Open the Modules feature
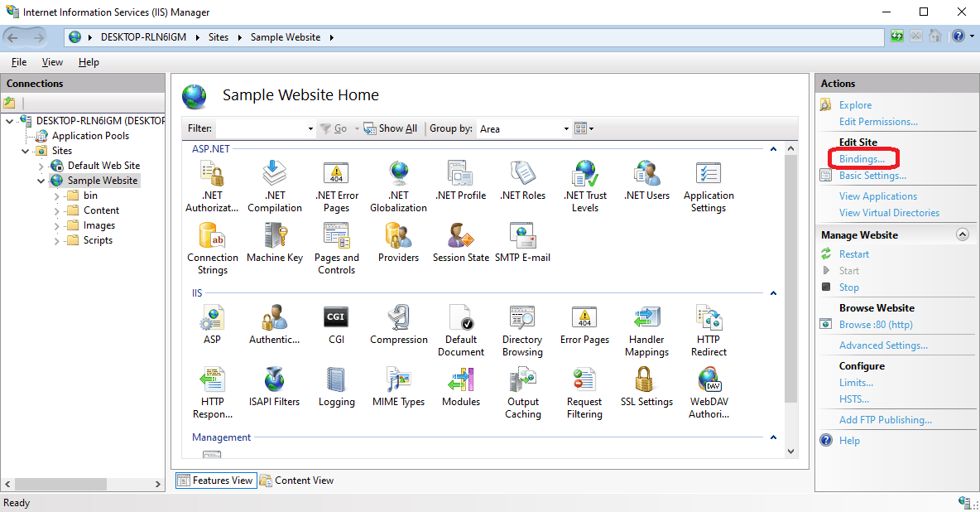Image resolution: width=980 pixels, height=512 pixels. tap(461, 387)
